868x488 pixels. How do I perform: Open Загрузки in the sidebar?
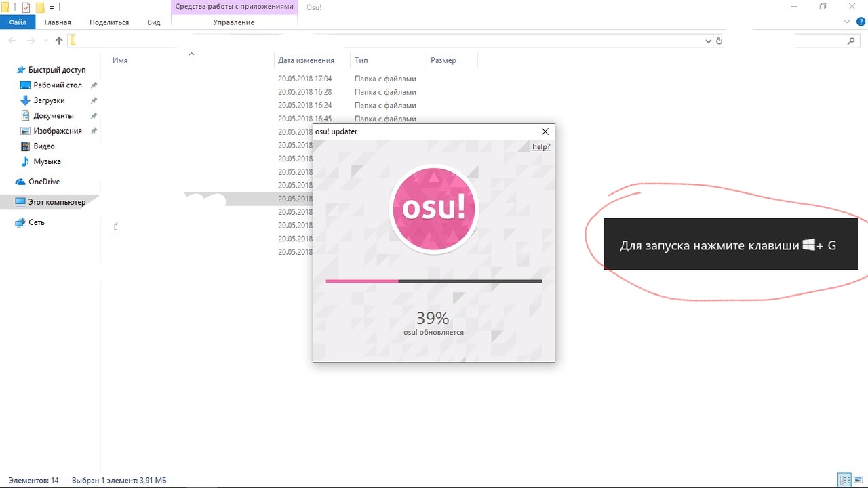pos(49,100)
